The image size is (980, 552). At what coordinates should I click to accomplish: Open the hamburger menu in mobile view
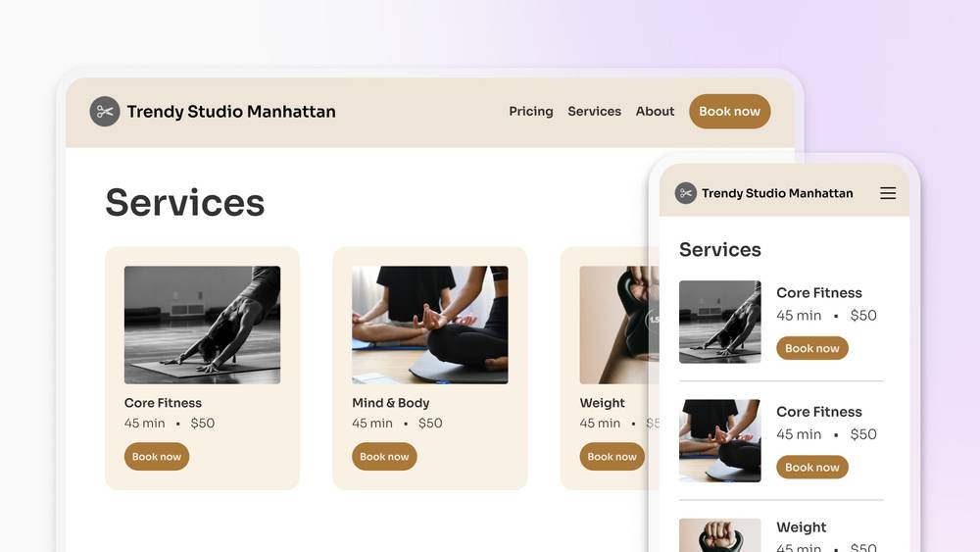pos(888,193)
